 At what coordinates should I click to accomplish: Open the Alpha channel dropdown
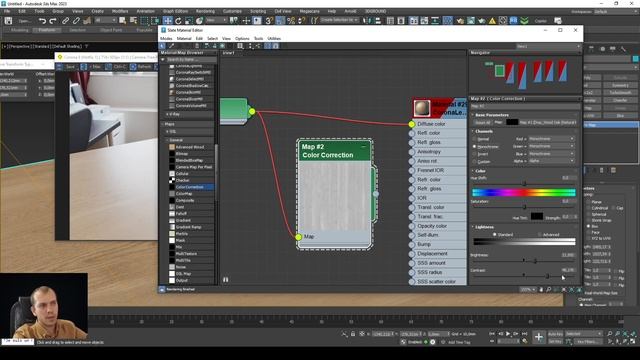(x=551, y=161)
